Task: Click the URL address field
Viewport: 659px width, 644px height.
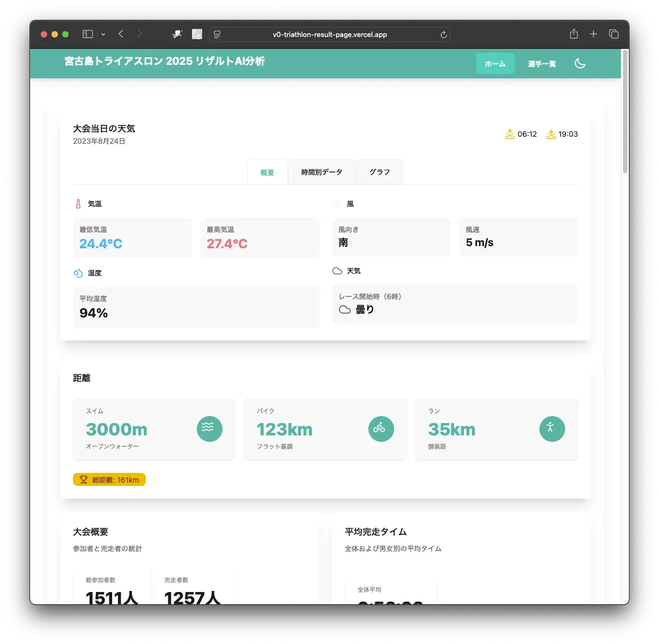Action: (x=330, y=34)
